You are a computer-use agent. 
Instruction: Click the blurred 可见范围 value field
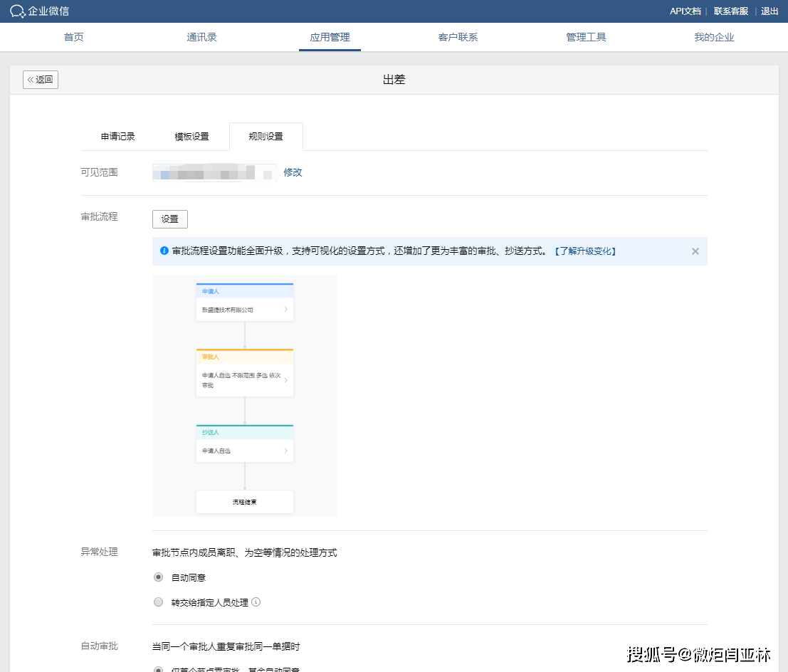pos(214,173)
